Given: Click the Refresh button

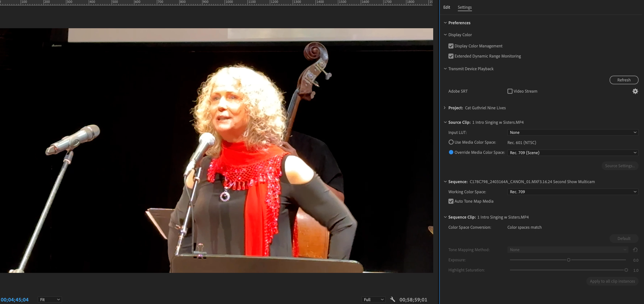Looking at the screenshot, I should tap(624, 80).
